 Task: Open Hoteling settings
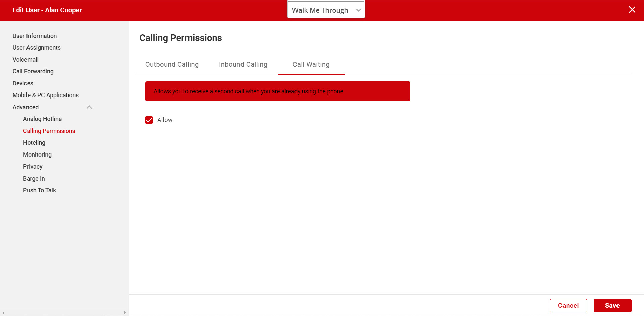click(34, 143)
